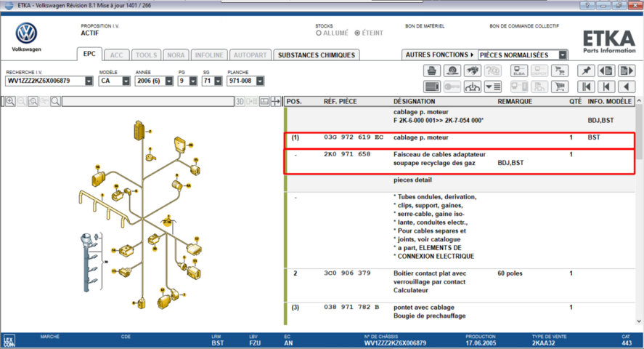Open the single shopping cart
644x349 pixels.
559,87
